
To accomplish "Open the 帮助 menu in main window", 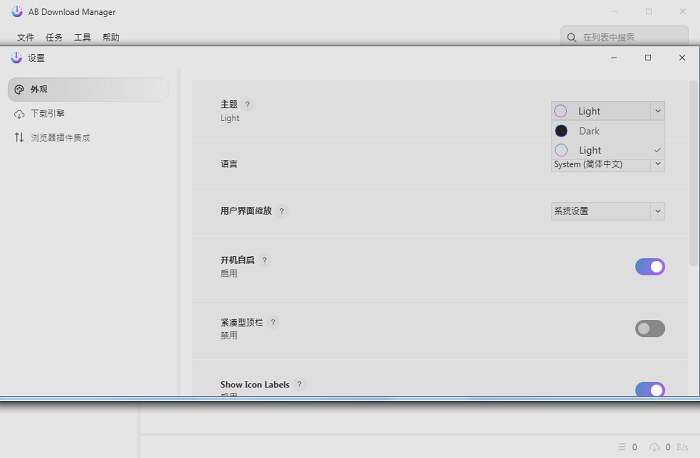I will pos(111,37).
